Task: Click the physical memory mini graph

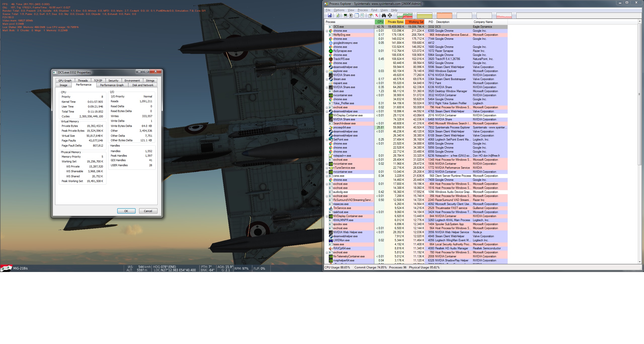Action: [x=444, y=16]
